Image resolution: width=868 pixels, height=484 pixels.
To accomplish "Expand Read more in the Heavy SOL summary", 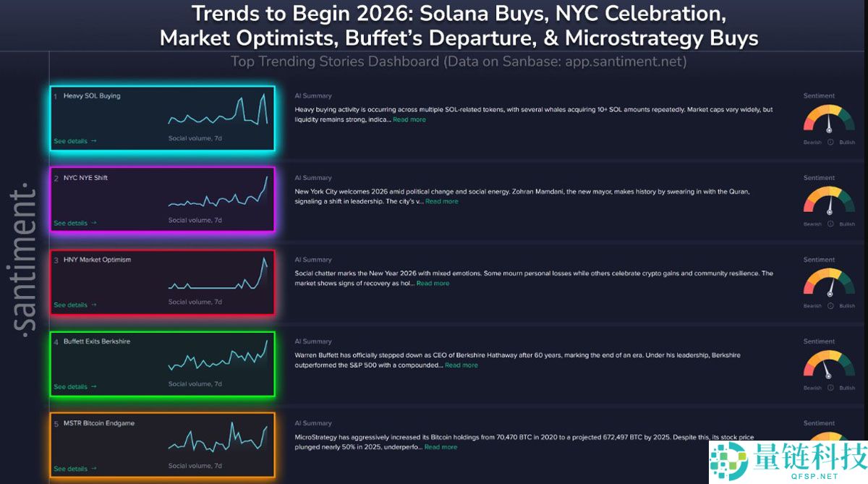I will pyautogui.click(x=409, y=119).
